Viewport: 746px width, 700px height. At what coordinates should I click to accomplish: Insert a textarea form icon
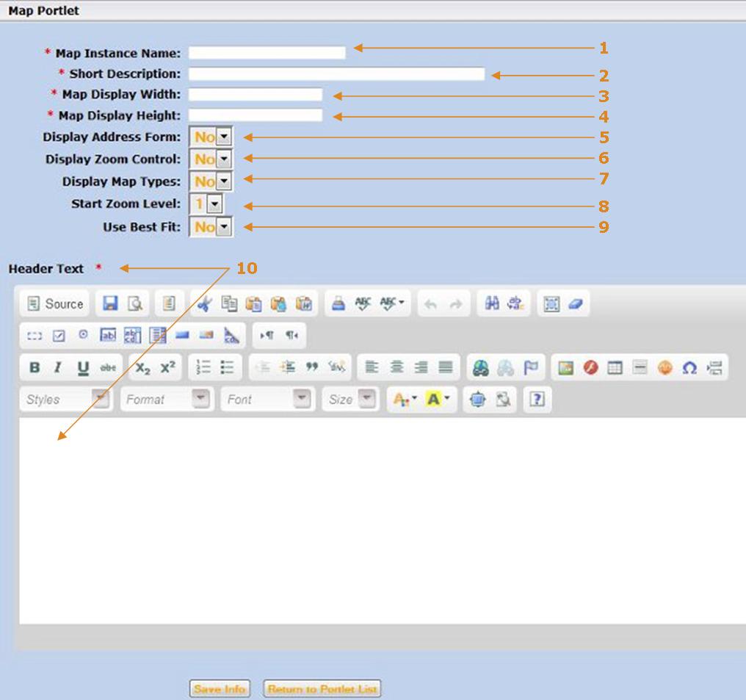click(x=132, y=336)
